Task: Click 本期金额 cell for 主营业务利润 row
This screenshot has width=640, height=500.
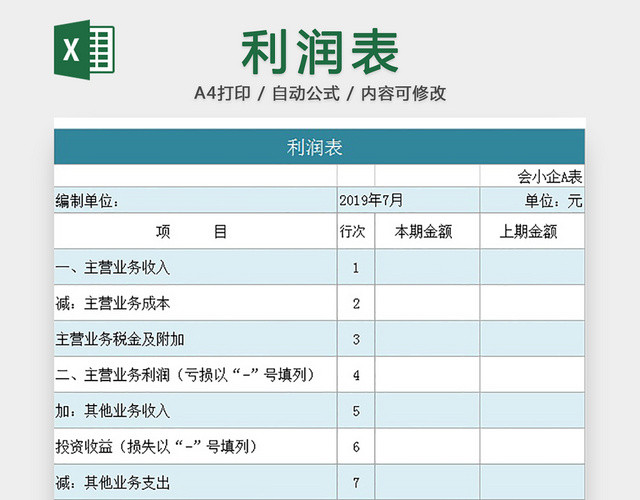Action: pyautogui.click(x=427, y=375)
